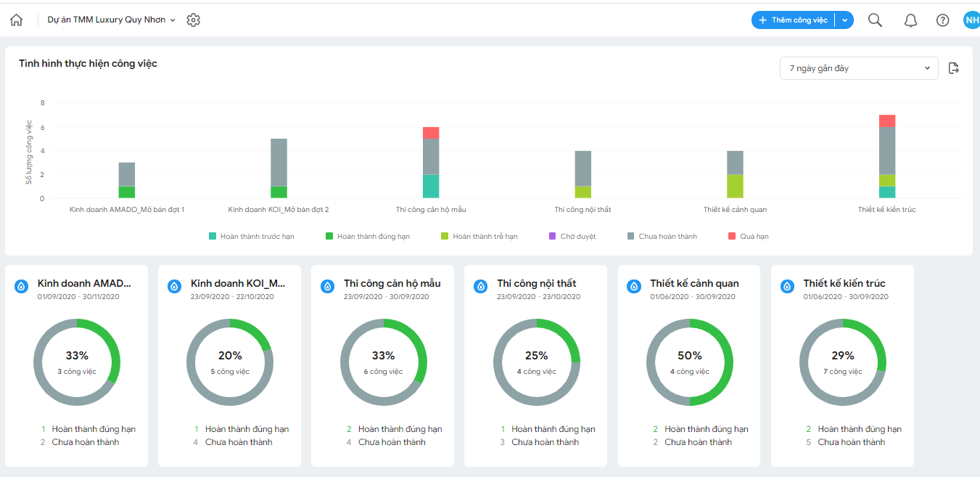
Task: Expand arrow beside Thêm công việc button
Action: [x=844, y=20]
